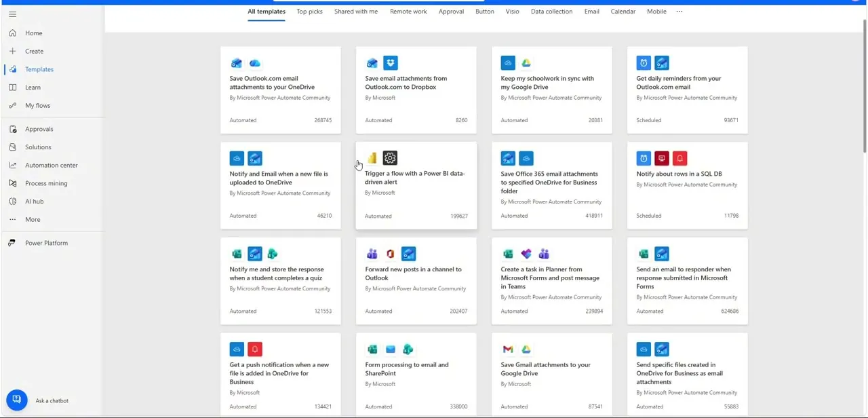Show more template category tabs
The height and width of the screenshot is (418, 868).
click(x=679, y=12)
